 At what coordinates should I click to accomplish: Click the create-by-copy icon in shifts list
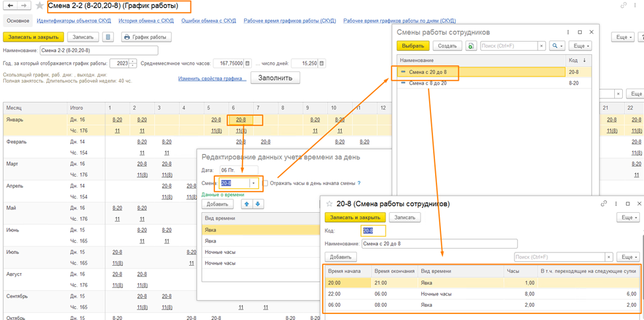tap(471, 46)
